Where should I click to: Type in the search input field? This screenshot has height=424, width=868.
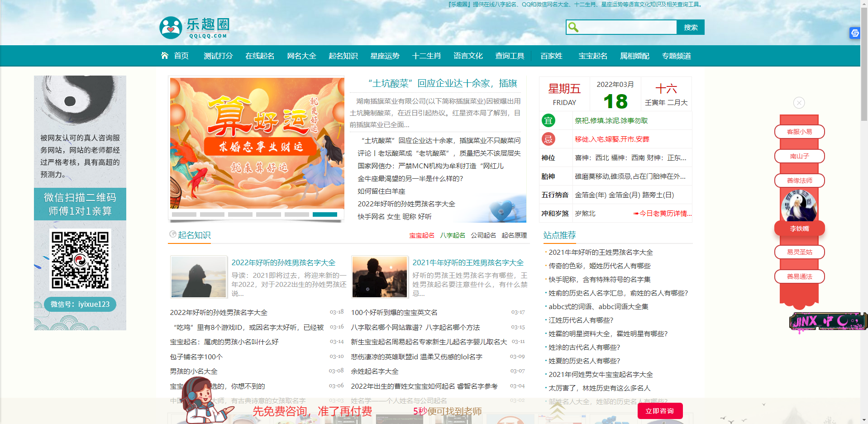tap(627, 27)
